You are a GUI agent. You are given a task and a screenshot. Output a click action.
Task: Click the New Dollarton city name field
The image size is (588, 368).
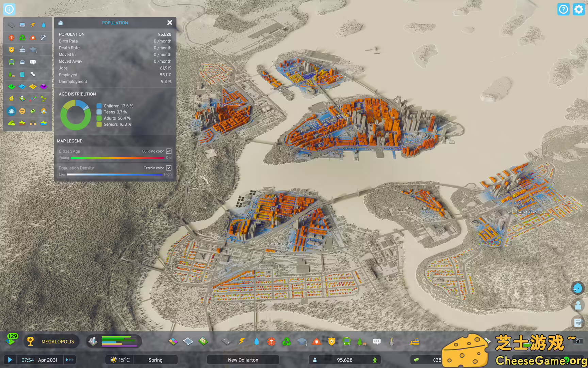pyautogui.click(x=243, y=360)
